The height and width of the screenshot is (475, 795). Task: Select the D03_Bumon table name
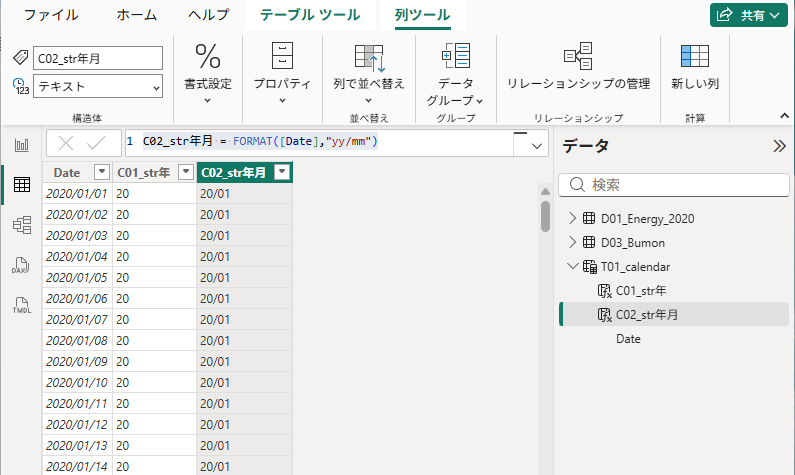click(x=633, y=243)
